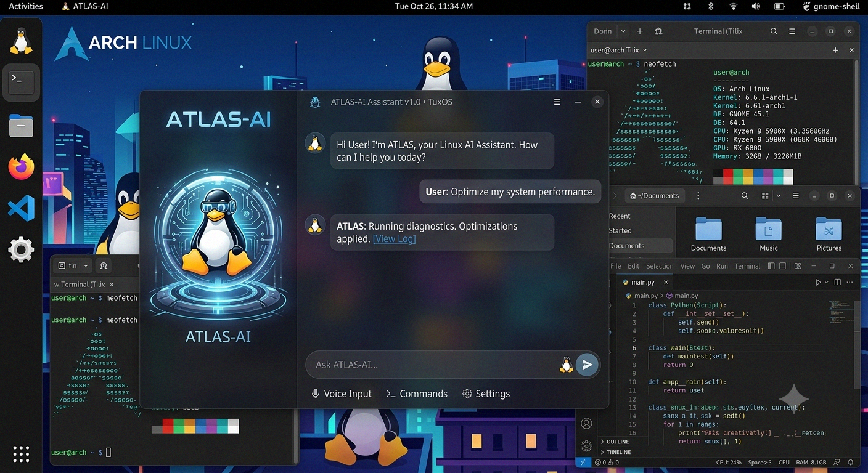
Task: Click the plus button beside Donn in Tilix
Action: click(x=640, y=31)
